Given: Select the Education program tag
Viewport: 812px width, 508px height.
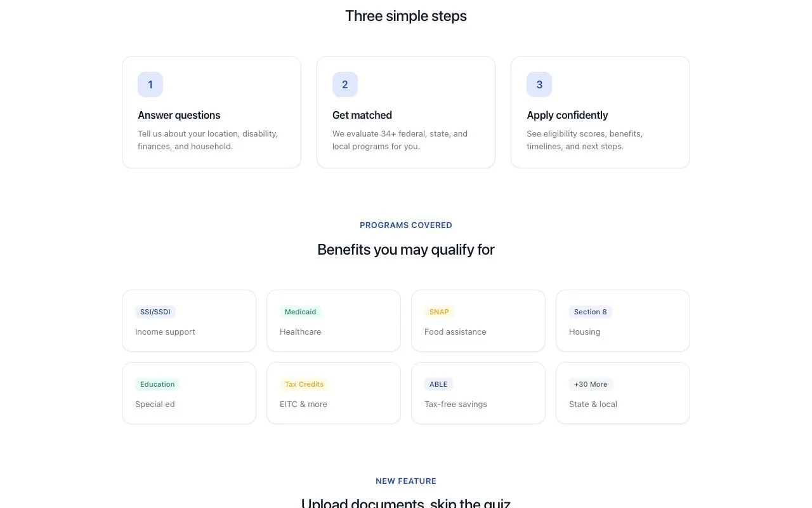Looking at the screenshot, I should point(157,384).
